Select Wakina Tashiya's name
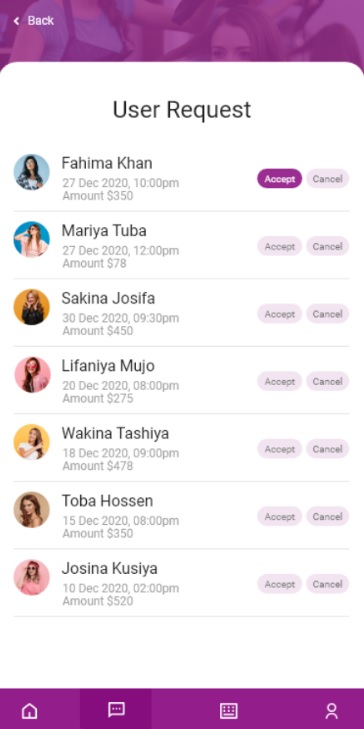364x729 pixels. tap(115, 433)
